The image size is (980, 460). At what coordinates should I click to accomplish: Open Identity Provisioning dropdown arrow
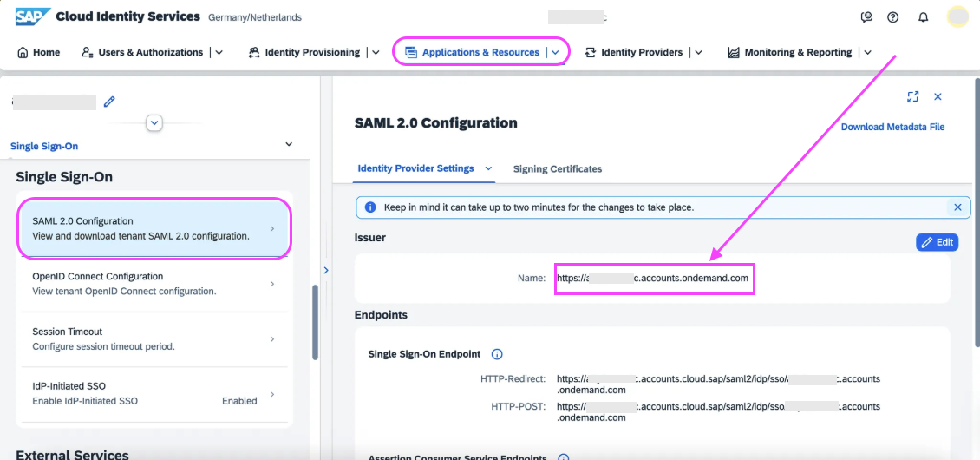coord(376,53)
